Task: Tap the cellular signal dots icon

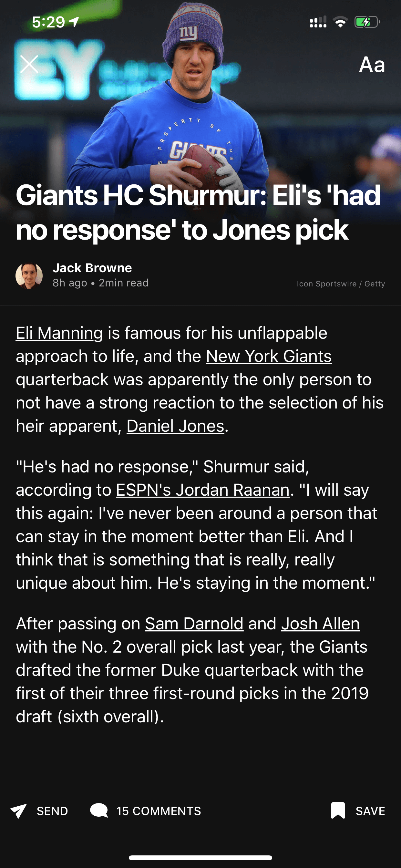Action: pyautogui.click(x=318, y=22)
